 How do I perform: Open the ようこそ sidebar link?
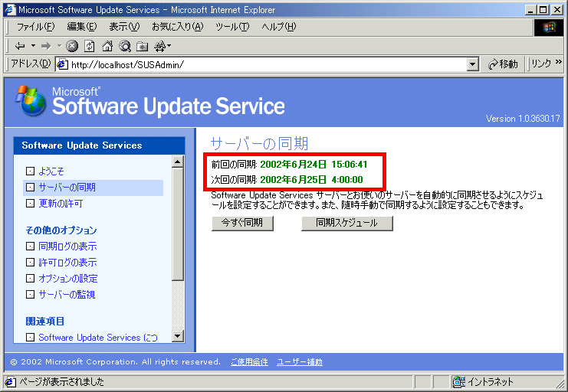coord(51,171)
